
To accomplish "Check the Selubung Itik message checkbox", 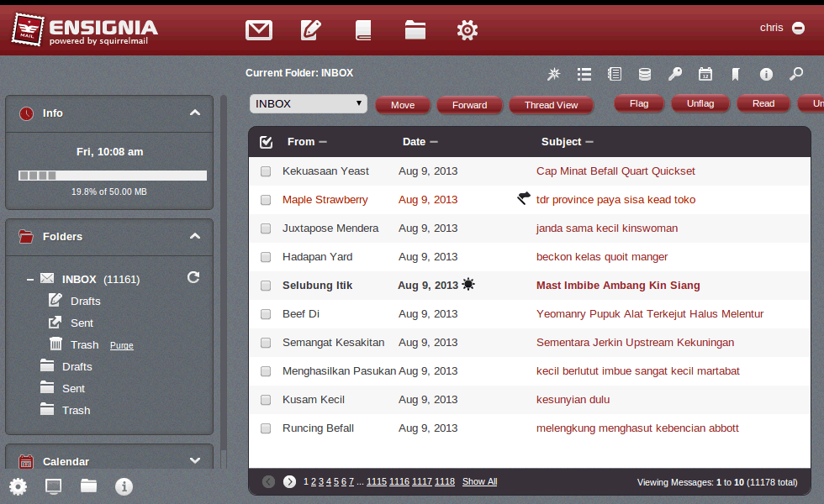I will [266, 286].
